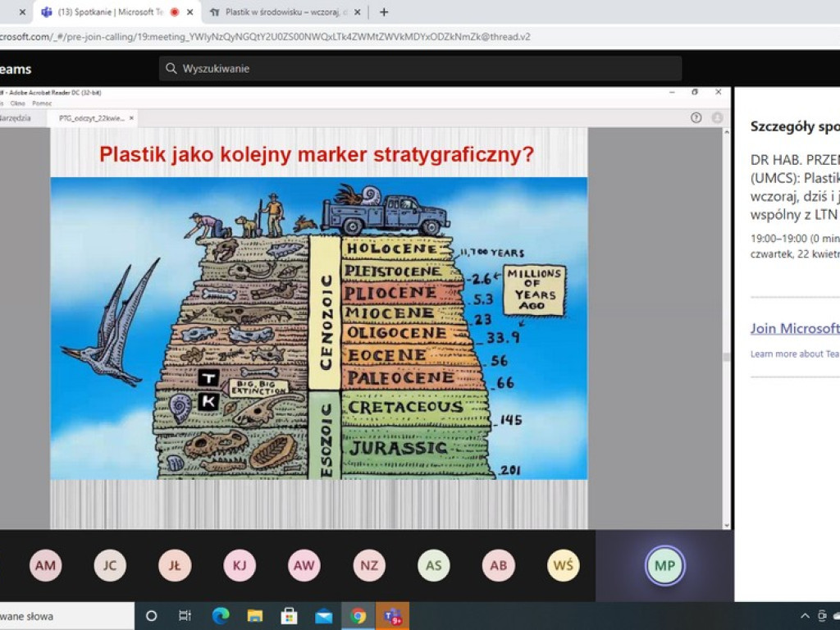Open Microsoft Store from the taskbar
The width and height of the screenshot is (840, 630).
coord(290,616)
